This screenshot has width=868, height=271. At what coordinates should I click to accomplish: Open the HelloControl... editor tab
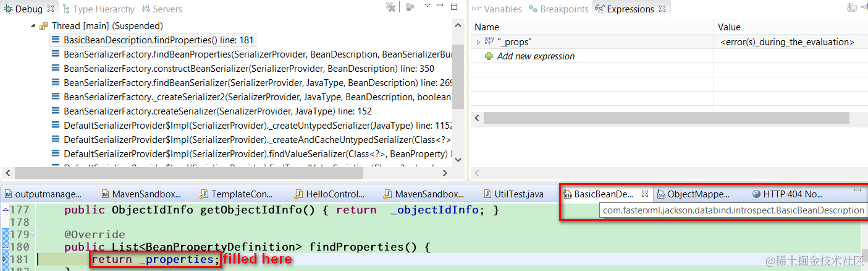(x=330, y=194)
